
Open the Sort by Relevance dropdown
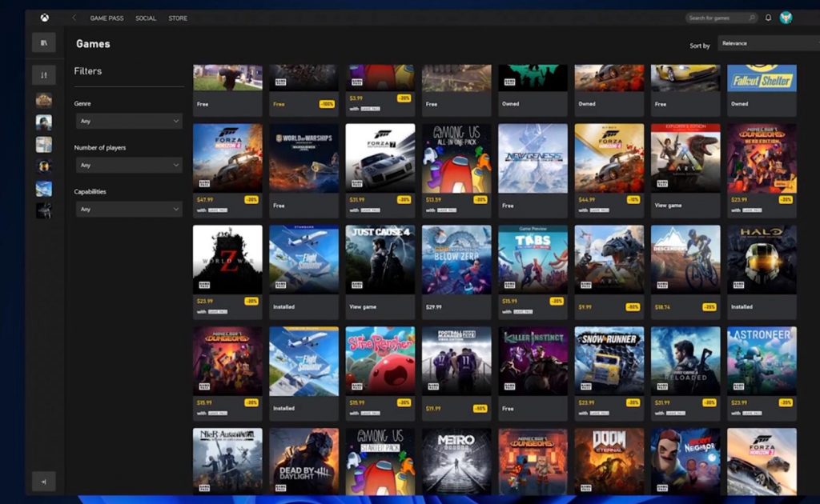pyautogui.click(x=769, y=43)
